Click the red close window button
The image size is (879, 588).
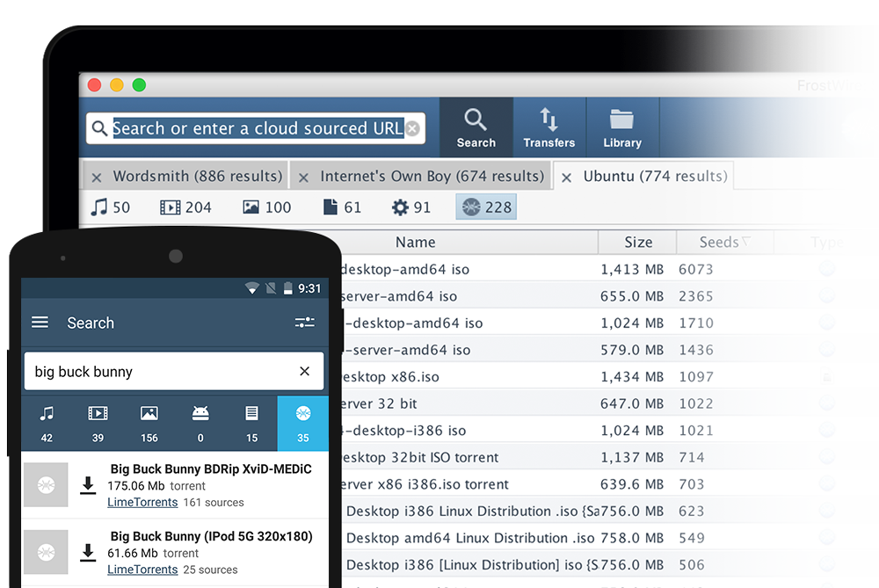pyautogui.click(x=94, y=85)
